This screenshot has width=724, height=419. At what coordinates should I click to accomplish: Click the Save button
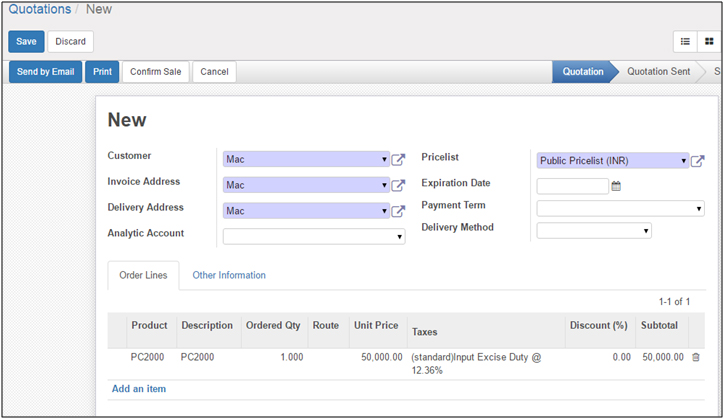tap(26, 41)
